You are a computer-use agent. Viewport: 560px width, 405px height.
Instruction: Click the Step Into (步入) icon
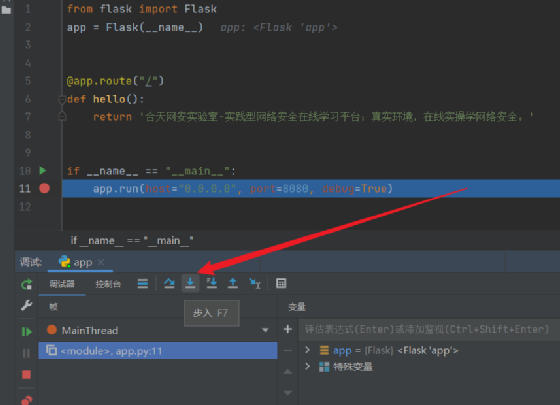click(x=190, y=284)
